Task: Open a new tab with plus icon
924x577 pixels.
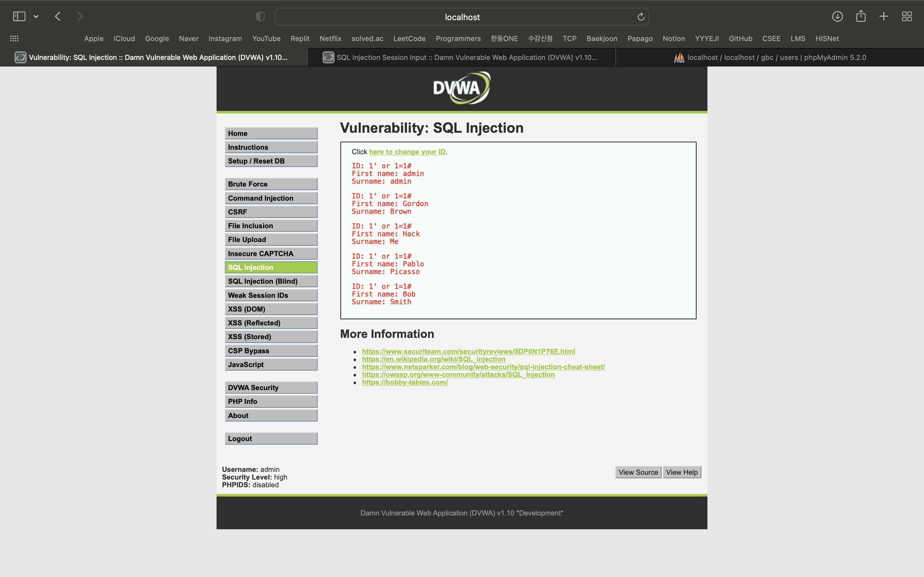Action: (x=884, y=16)
